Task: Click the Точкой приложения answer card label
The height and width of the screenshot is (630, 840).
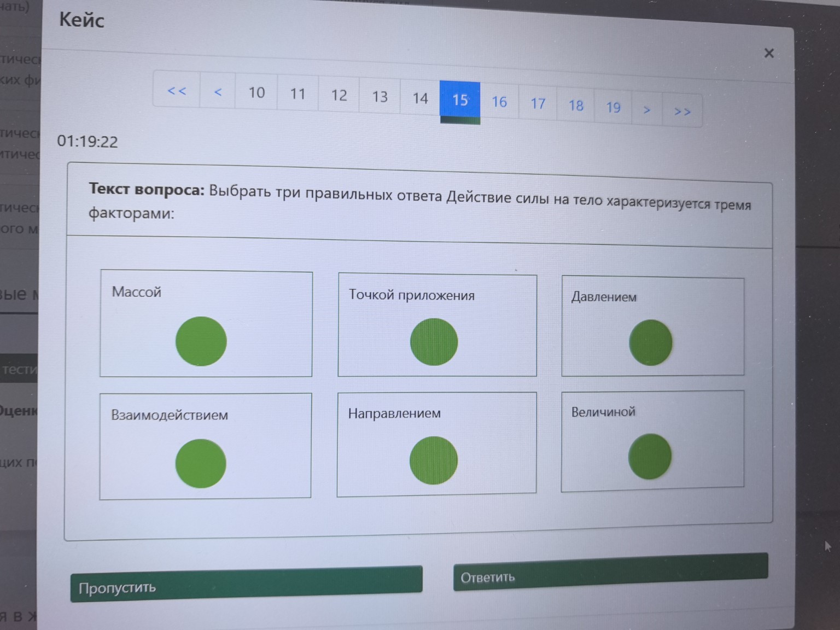Action: click(x=412, y=295)
